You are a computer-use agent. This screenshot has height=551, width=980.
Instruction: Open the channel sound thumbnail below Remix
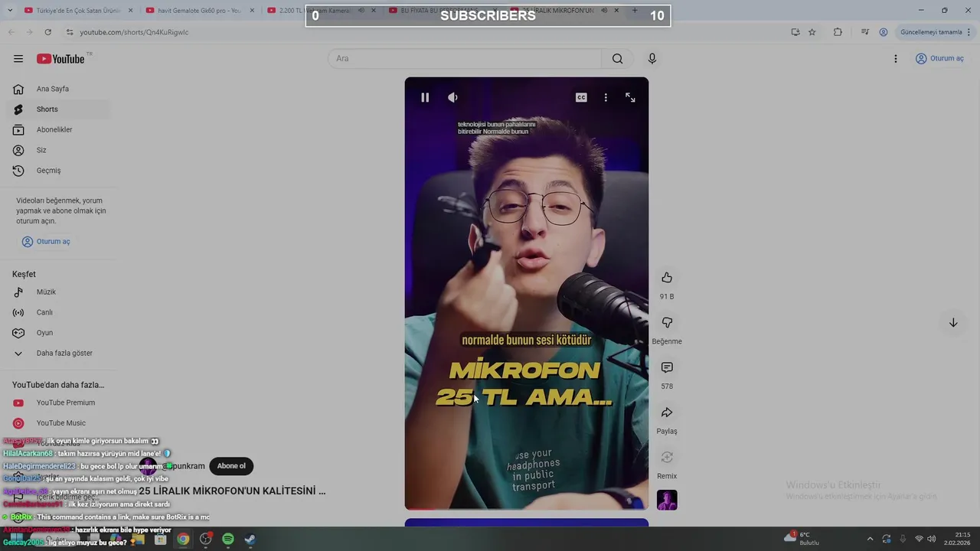[x=667, y=500]
